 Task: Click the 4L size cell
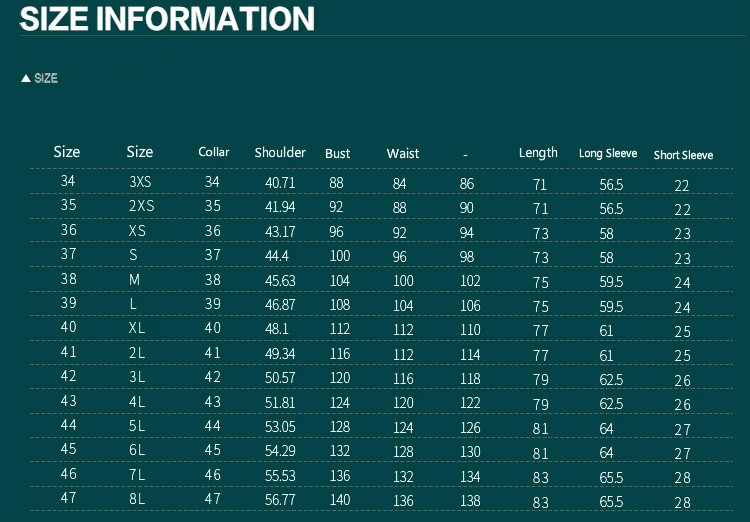(137, 402)
